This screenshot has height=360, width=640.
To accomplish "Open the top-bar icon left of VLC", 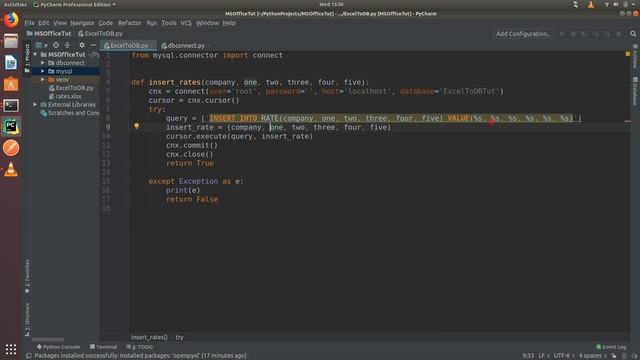I will [576, 4].
